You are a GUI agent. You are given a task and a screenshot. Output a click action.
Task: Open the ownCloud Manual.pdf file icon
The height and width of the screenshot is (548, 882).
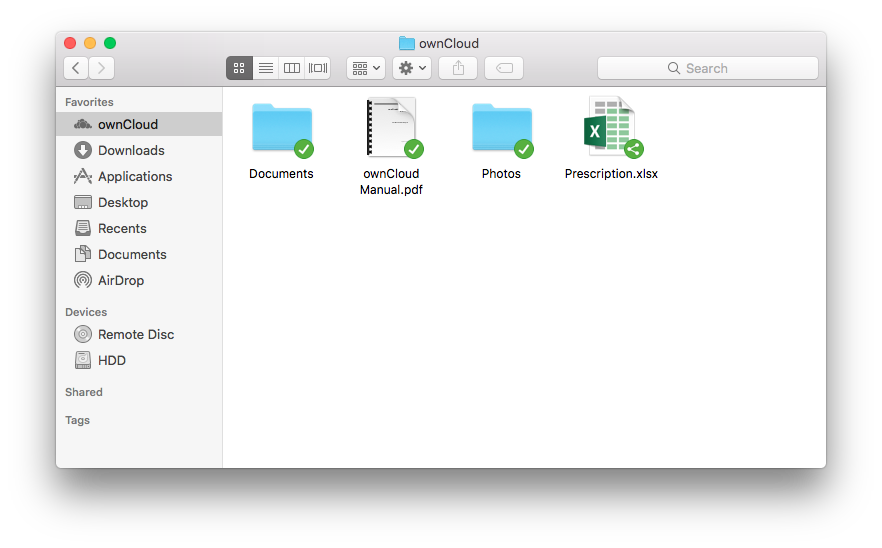(x=392, y=127)
